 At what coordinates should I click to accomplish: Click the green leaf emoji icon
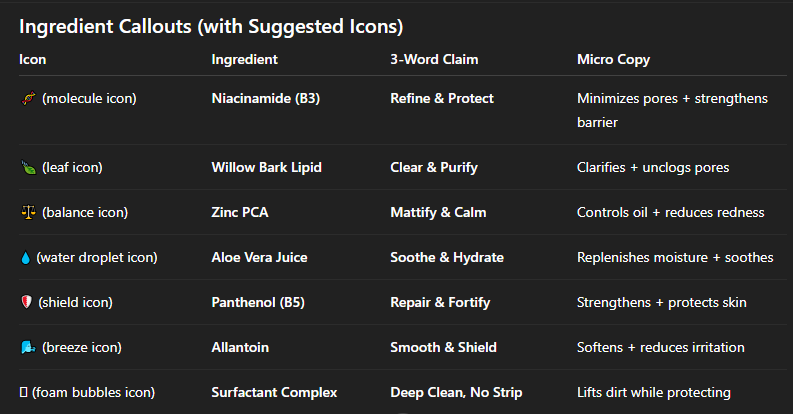(x=28, y=168)
